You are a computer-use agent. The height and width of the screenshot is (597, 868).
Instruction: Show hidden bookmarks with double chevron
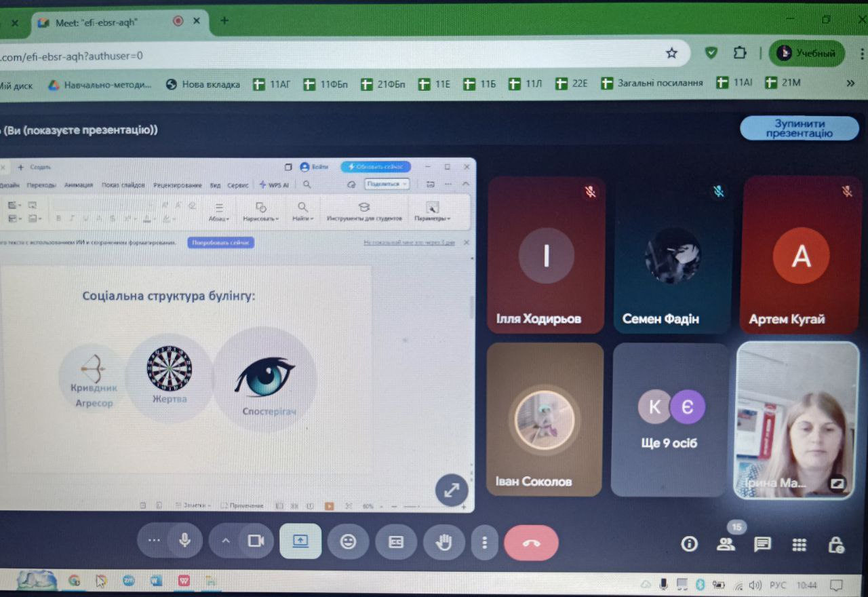point(850,83)
